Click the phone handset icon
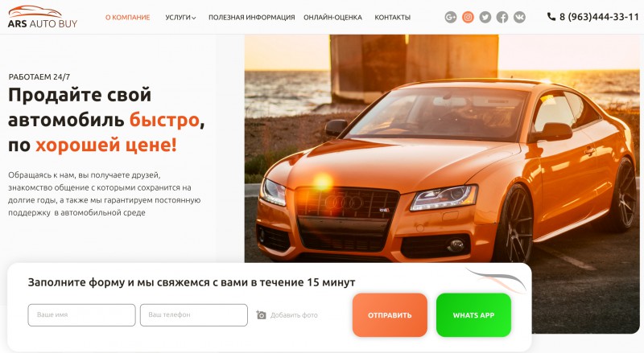Viewport: 644px width, 353px height. click(x=551, y=17)
